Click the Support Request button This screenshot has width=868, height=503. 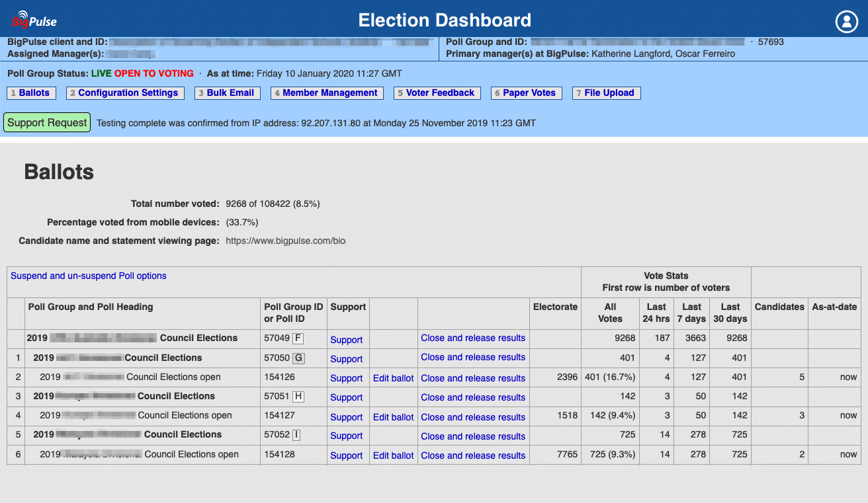click(x=46, y=122)
